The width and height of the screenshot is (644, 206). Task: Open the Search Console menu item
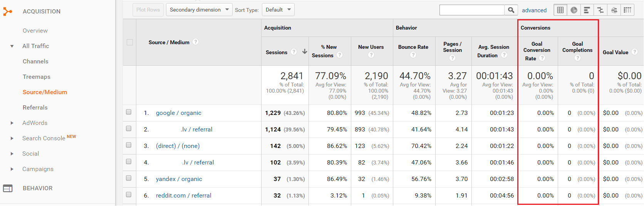tap(44, 138)
